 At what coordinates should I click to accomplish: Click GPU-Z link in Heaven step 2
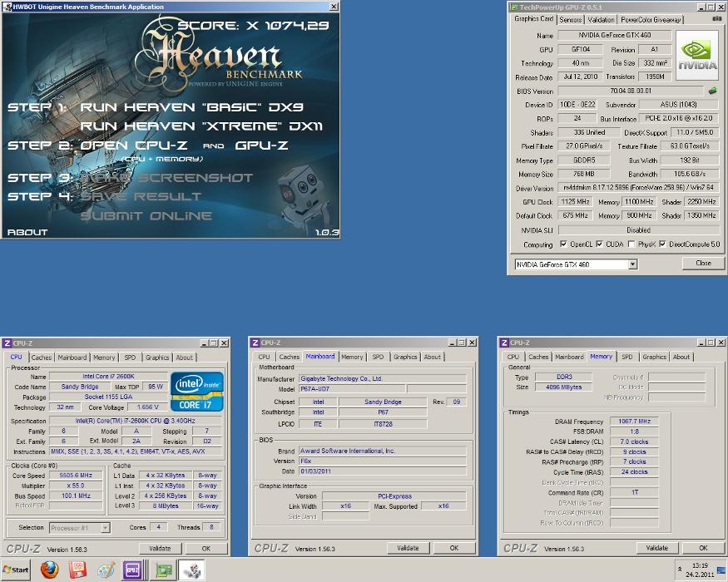tap(261, 145)
